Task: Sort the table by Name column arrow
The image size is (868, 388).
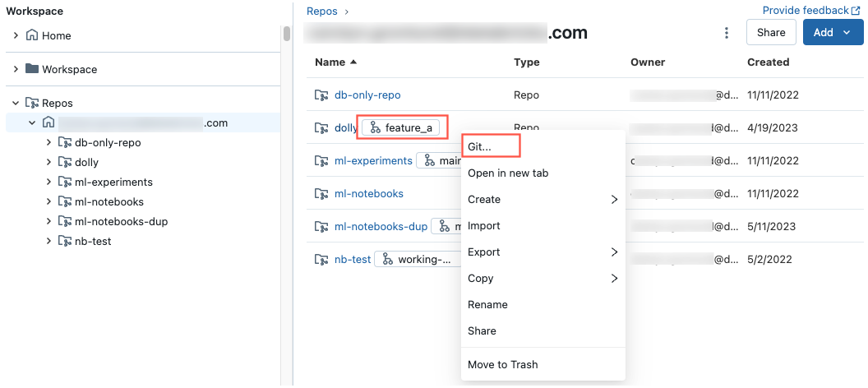Action: 353,62
